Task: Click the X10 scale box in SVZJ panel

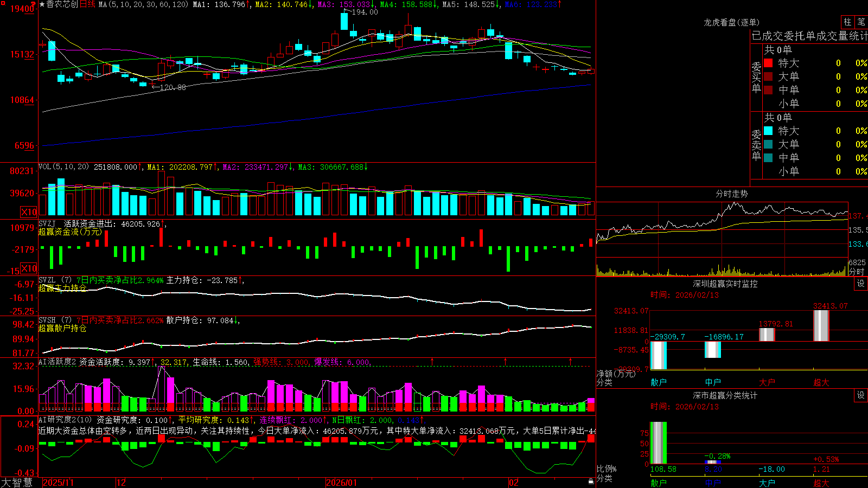Action: (x=29, y=268)
